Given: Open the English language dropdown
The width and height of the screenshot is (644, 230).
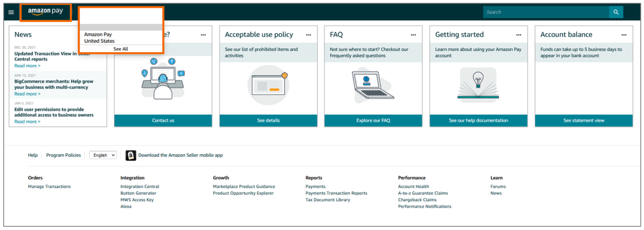Looking at the screenshot, I should [x=103, y=155].
